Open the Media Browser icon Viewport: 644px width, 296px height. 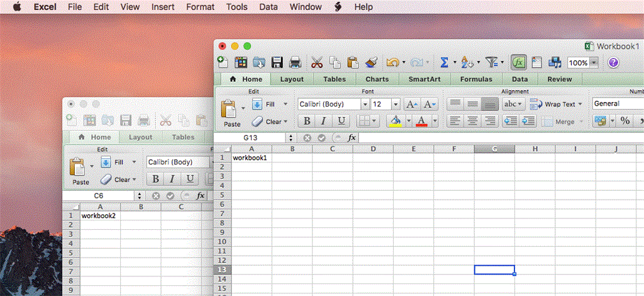(555, 62)
